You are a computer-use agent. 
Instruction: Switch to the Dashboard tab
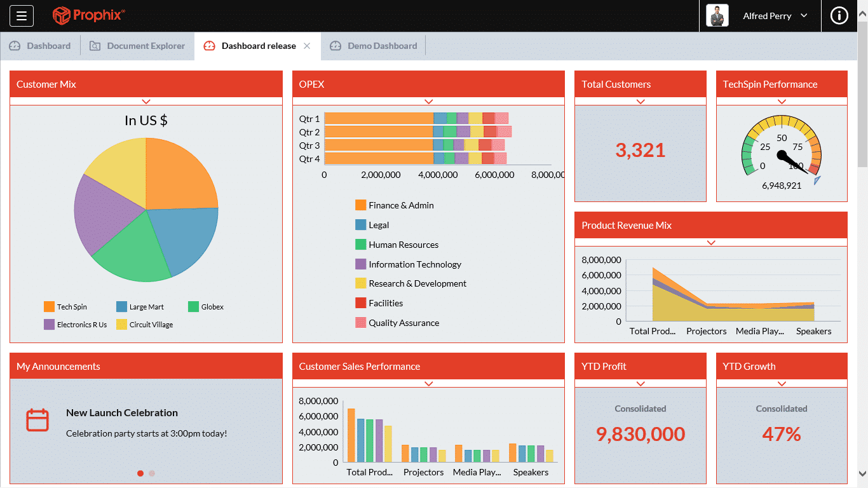[40, 46]
